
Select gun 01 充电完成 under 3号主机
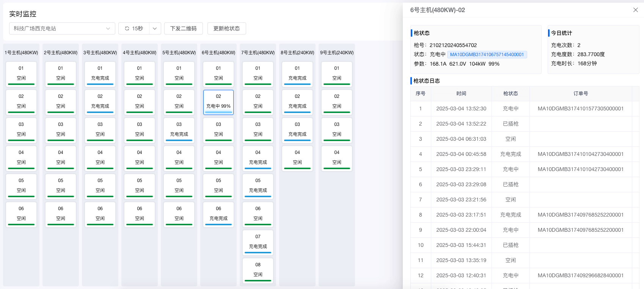(100, 74)
